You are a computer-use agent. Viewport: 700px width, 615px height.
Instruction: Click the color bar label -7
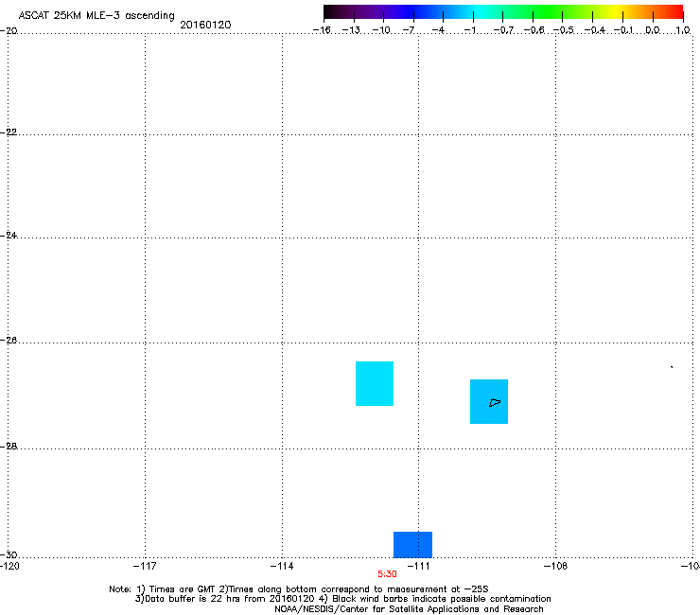pos(408,30)
